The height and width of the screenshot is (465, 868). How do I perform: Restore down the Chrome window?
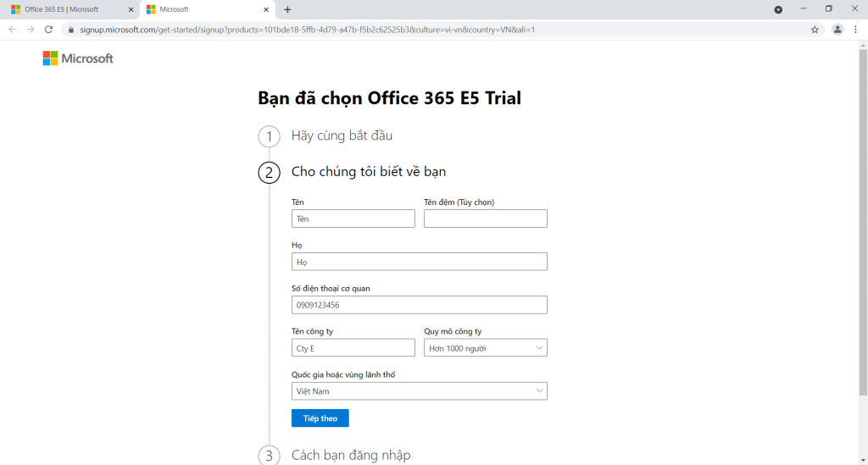[829, 8]
